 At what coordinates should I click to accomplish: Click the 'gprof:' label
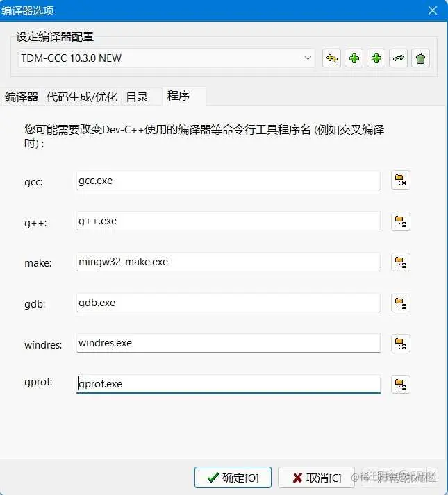[38, 382]
